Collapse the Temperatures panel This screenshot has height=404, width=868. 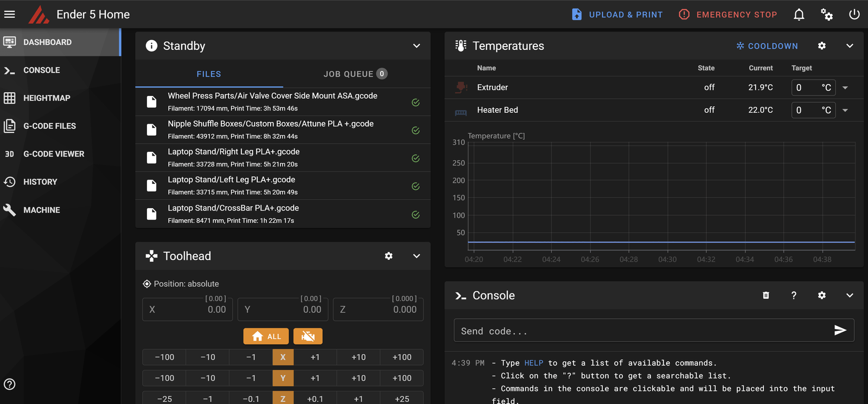[850, 46]
